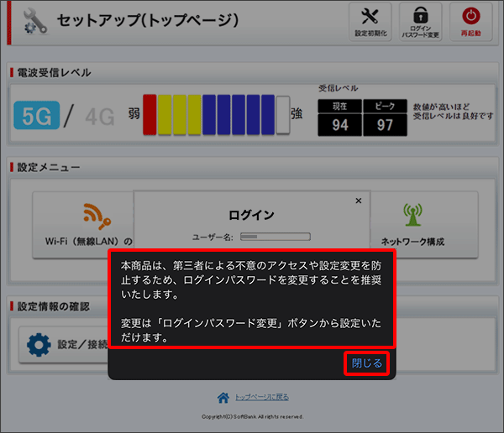Click the ピーク reception value 97
Image resolution: width=504 pixels, height=433 pixels.
(x=385, y=125)
